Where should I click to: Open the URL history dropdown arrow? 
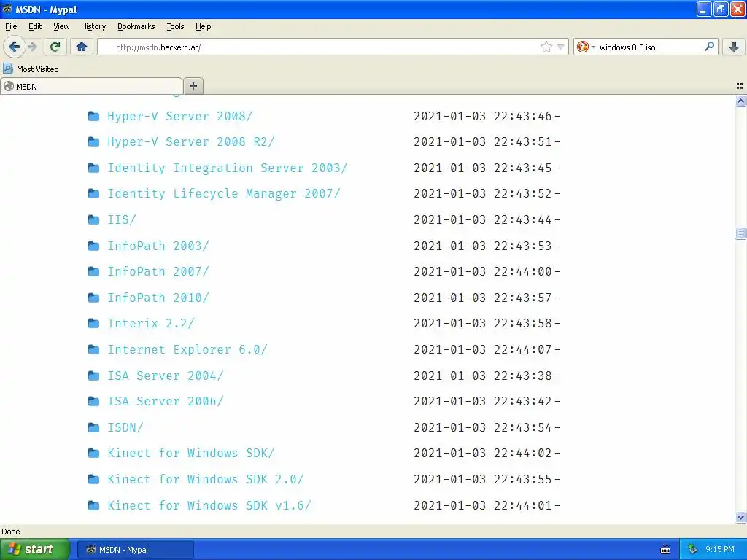point(561,47)
